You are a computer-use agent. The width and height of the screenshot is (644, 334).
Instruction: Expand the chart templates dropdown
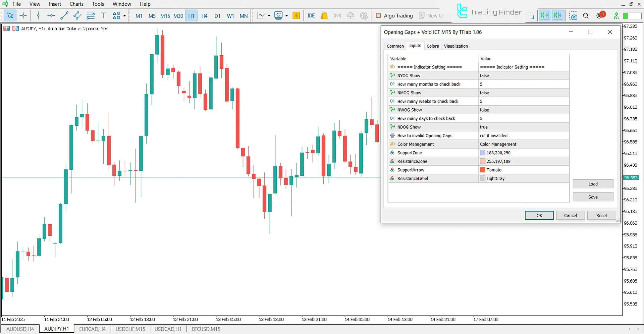(287, 15)
